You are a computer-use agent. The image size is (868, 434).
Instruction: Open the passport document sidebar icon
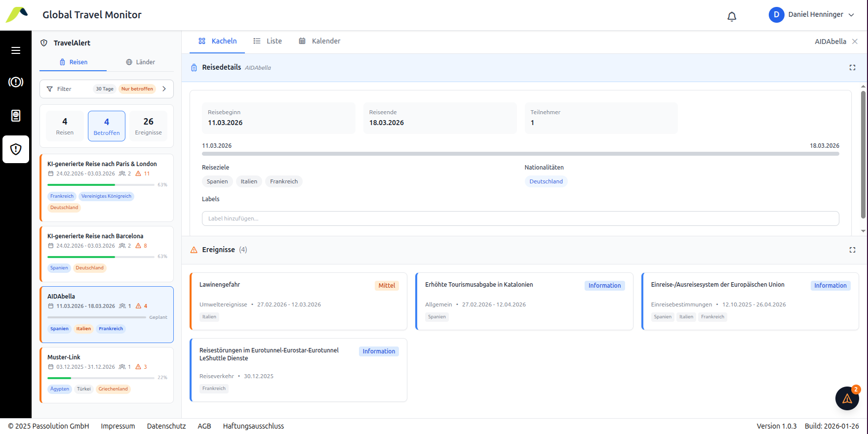[16, 116]
